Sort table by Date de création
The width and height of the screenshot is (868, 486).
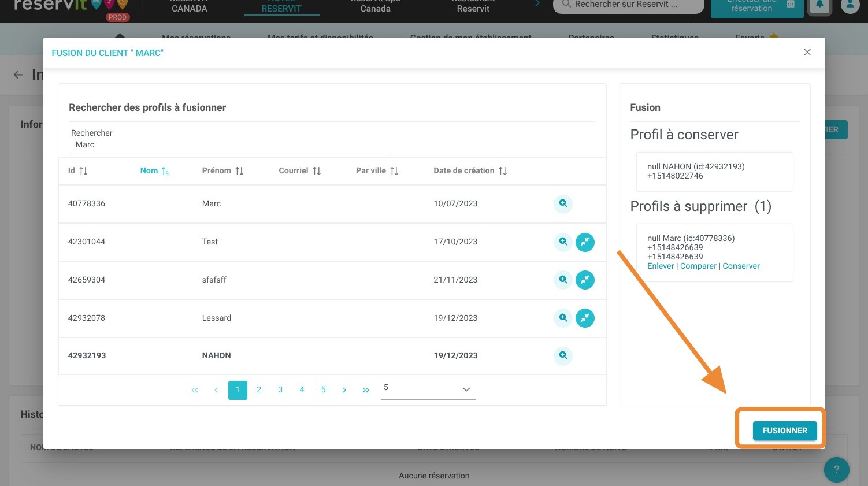pyautogui.click(x=470, y=170)
